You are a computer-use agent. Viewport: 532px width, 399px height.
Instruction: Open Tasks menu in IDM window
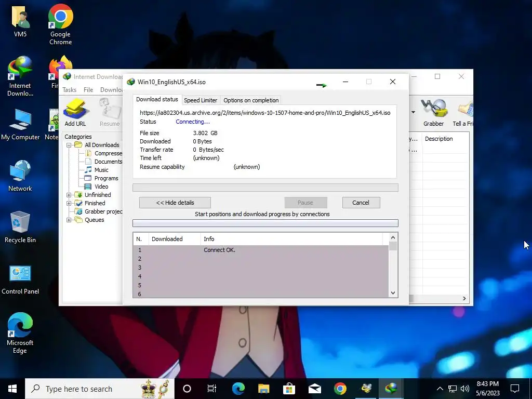point(69,90)
